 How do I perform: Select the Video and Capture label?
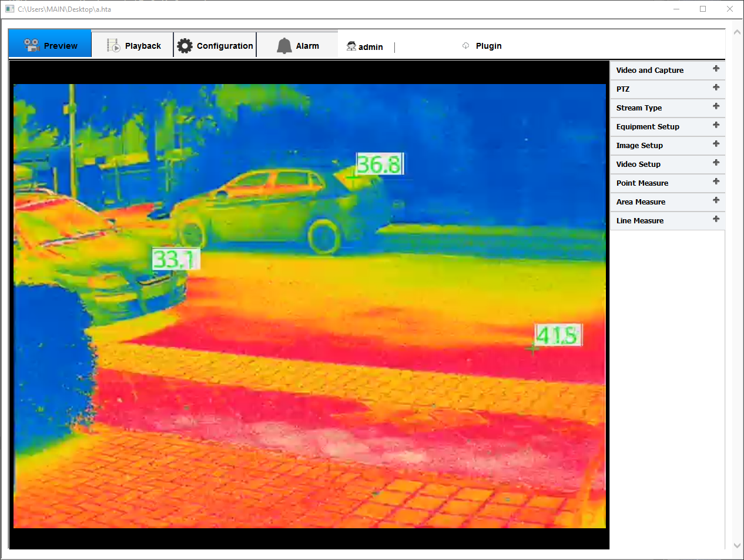(650, 70)
